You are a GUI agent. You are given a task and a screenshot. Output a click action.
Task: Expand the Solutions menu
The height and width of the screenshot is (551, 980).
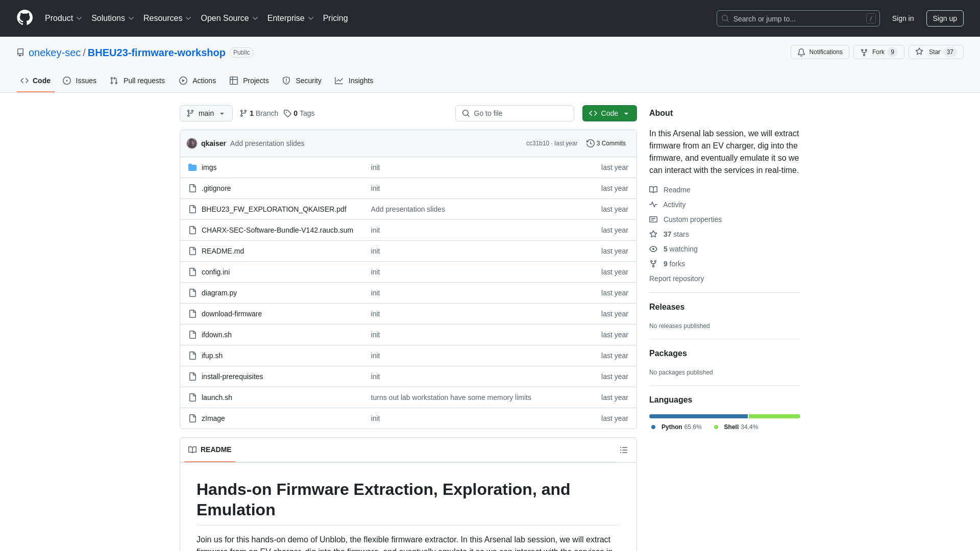113,18
